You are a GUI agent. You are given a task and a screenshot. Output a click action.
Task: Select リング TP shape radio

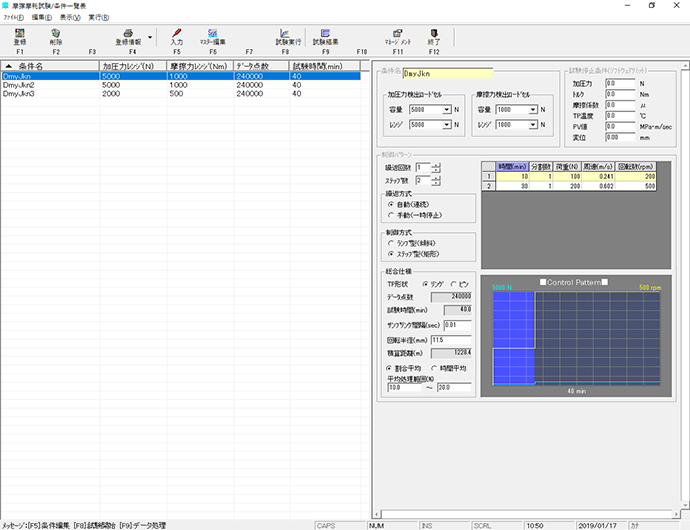pos(425,284)
